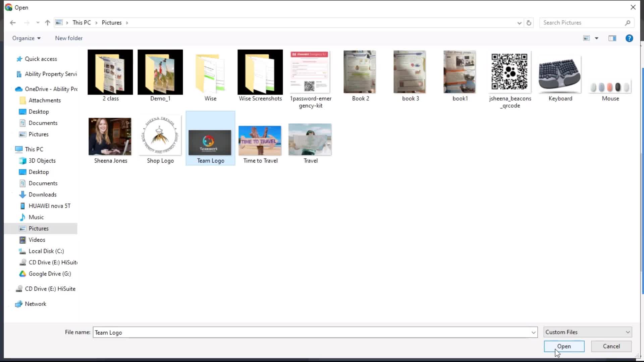This screenshot has width=644, height=362.
Task: Expand the This PC section
Action: pos(10,149)
